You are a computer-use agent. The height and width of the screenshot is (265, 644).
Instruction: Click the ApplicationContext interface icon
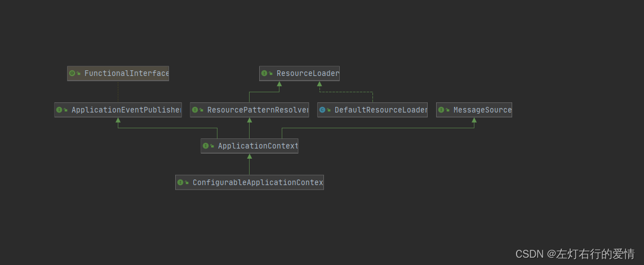click(205, 146)
